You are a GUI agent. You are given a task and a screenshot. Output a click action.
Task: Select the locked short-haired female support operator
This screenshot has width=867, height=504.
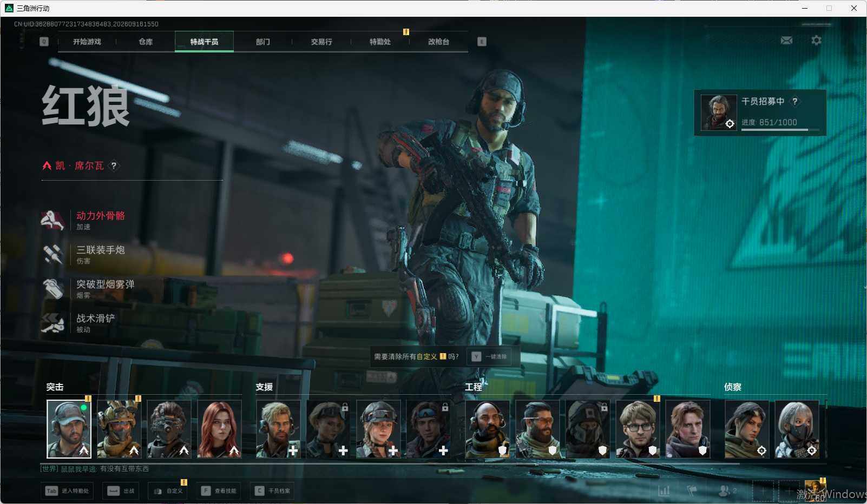pos(328,429)
